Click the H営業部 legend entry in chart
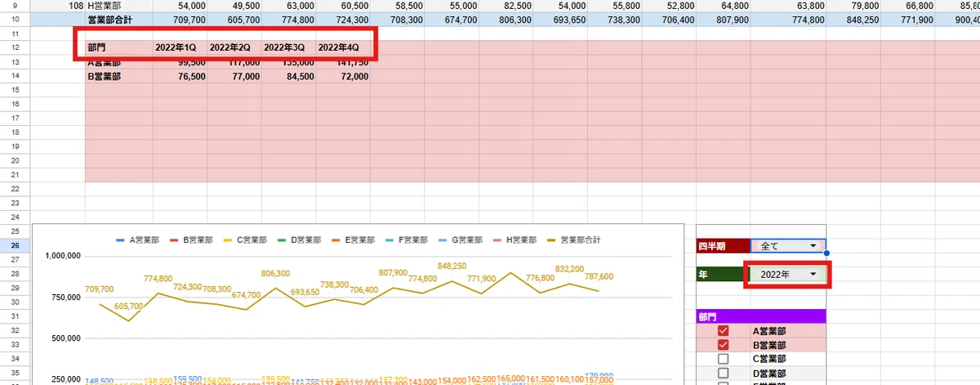980x385 pixels. [x=516, y=240]
